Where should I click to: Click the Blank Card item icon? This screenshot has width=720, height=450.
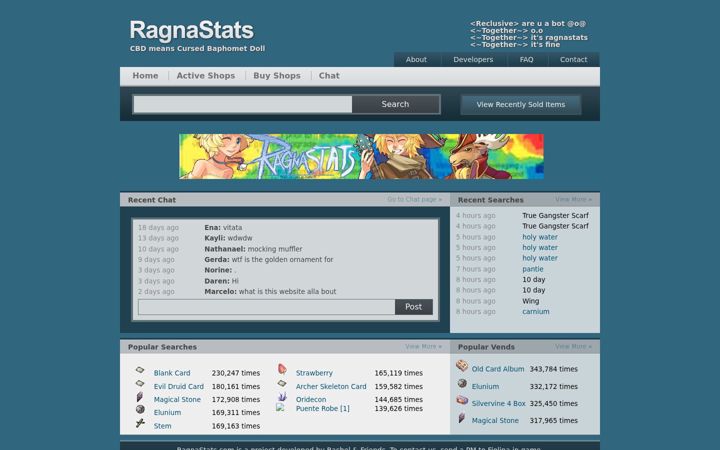coord(140,370)
